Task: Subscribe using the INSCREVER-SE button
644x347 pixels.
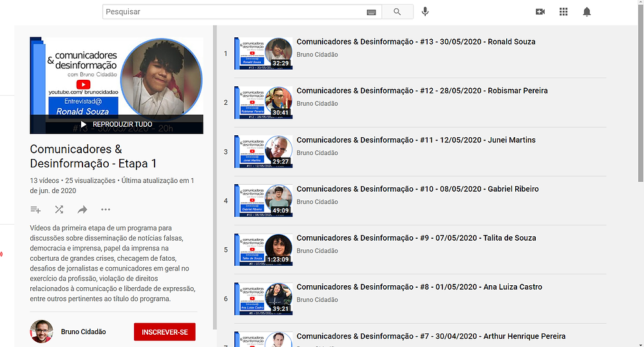Action: tap(165, 332)
